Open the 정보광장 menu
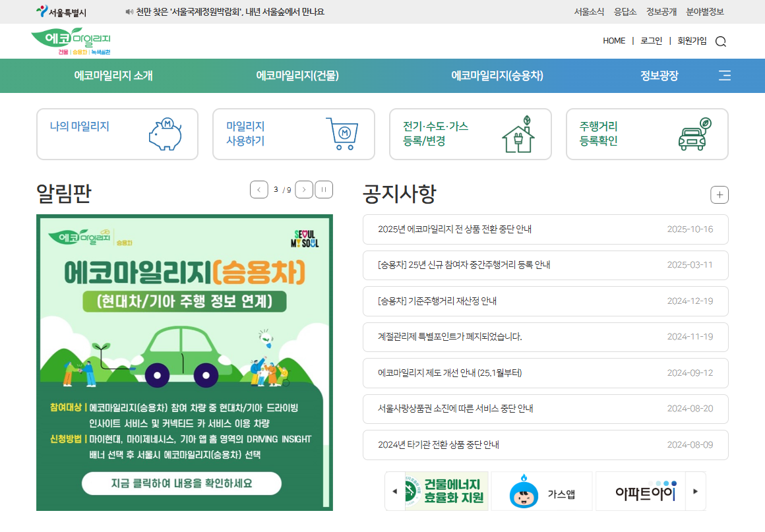This screenshot has width=765, height=532. tap(658, 76)
